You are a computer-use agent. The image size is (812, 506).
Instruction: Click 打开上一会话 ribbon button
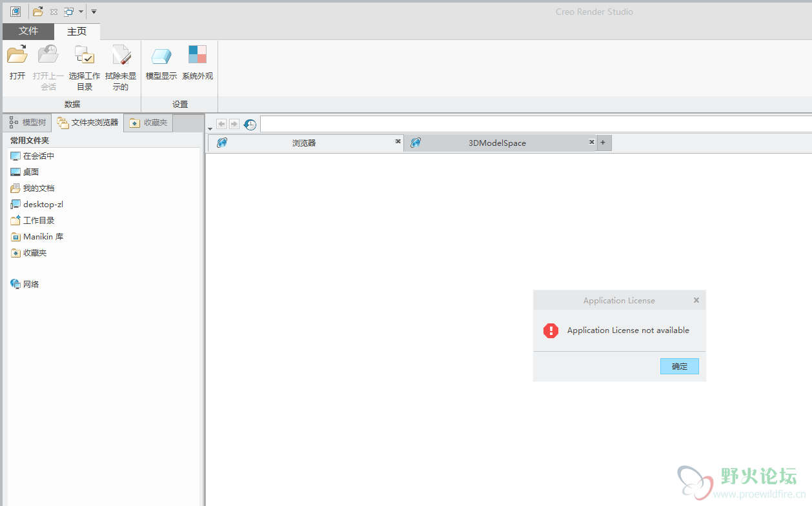point(48,67)
